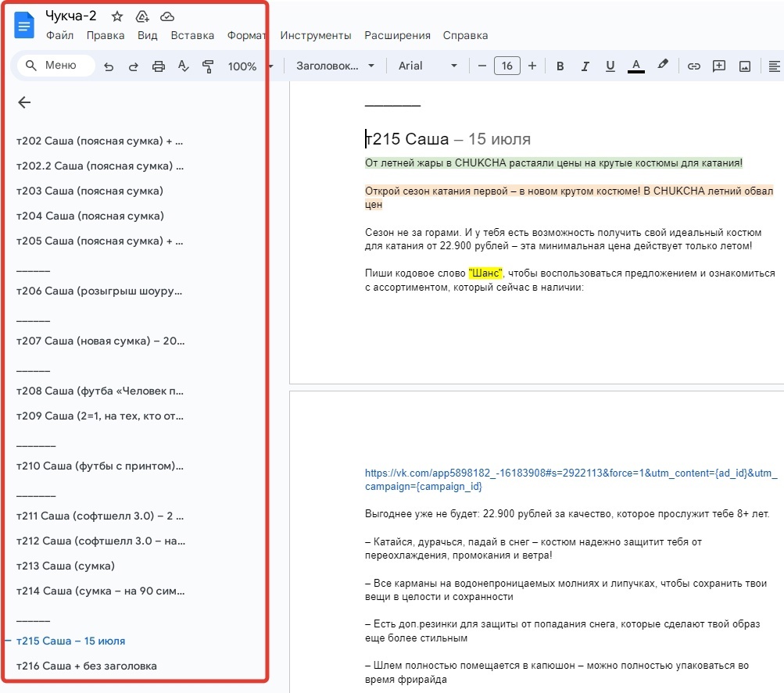784x693 pixels.
Task: Select active outline item т215 Саша – 15 июля
Action: tap(70, 641)
